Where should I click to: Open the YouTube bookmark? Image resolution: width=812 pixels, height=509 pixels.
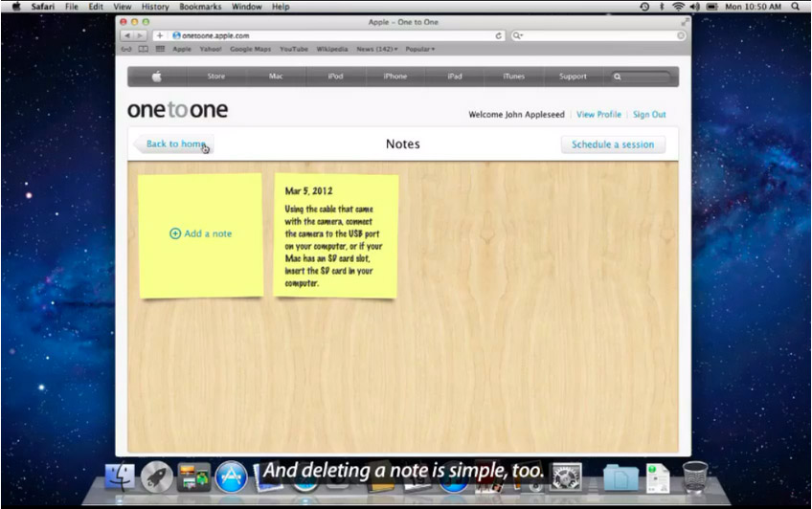tap(294, 49)
